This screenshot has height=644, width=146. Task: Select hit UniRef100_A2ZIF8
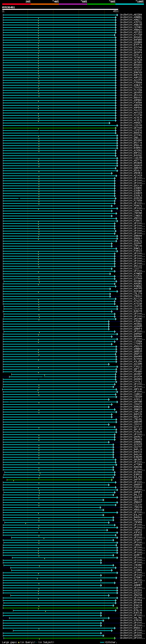coord(131,80)
